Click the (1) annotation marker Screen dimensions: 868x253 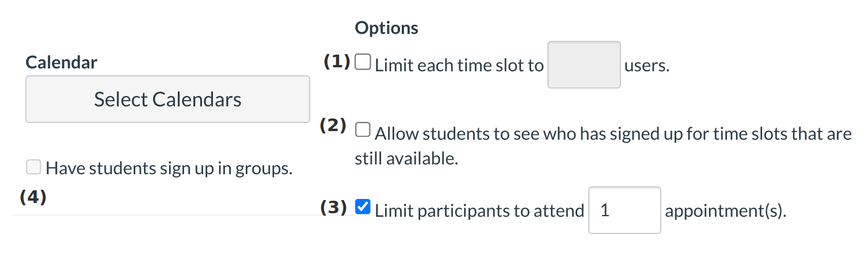click(x=337, y=61)
